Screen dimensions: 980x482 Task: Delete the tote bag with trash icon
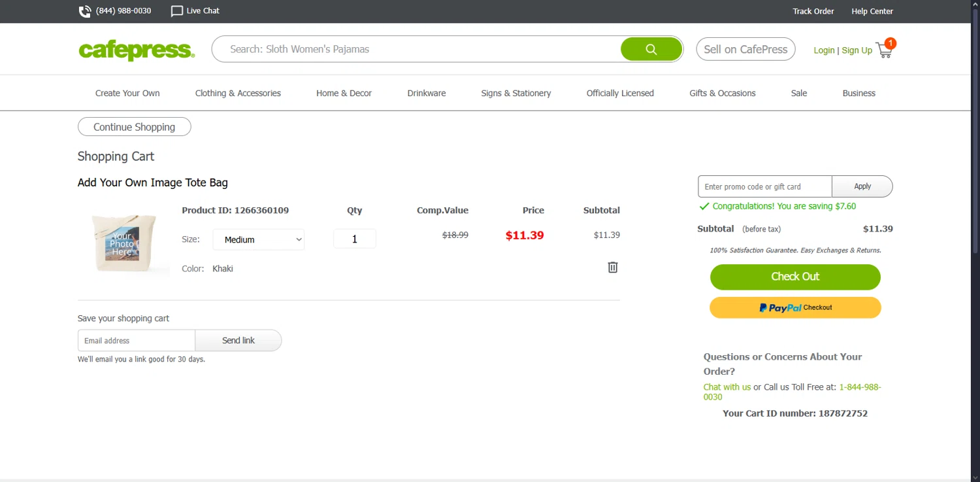(613, 267)
